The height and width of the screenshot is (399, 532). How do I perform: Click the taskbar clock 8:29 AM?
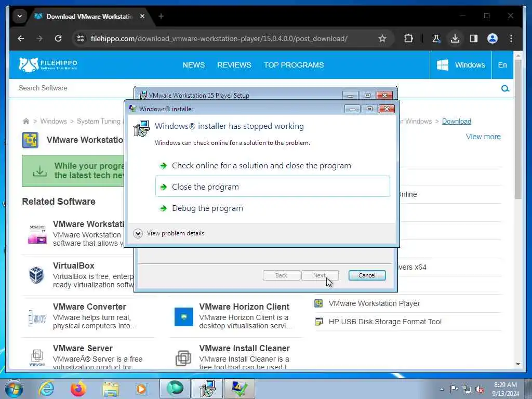coord(505,389)
